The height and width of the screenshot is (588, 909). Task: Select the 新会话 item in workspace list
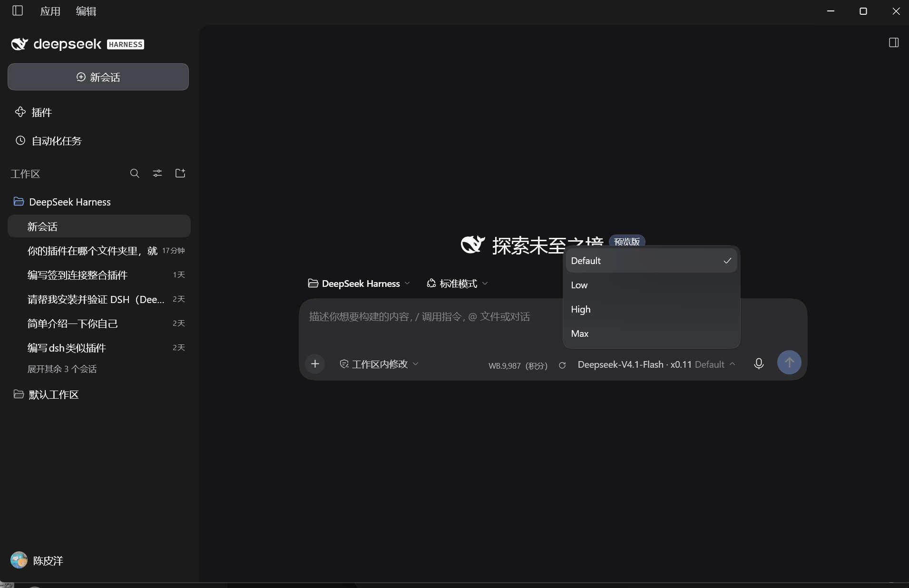(99, 226)
